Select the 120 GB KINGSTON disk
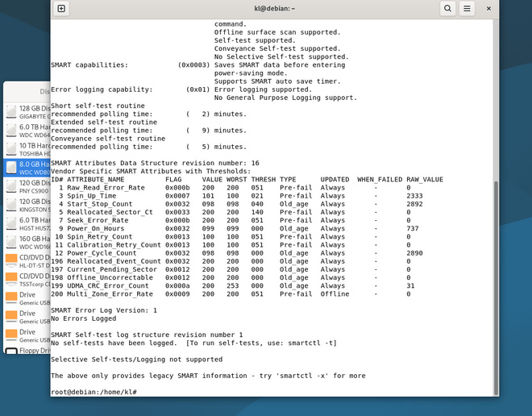Image resolution: width=532 pixels, height=416 pixels. point(27,205)
